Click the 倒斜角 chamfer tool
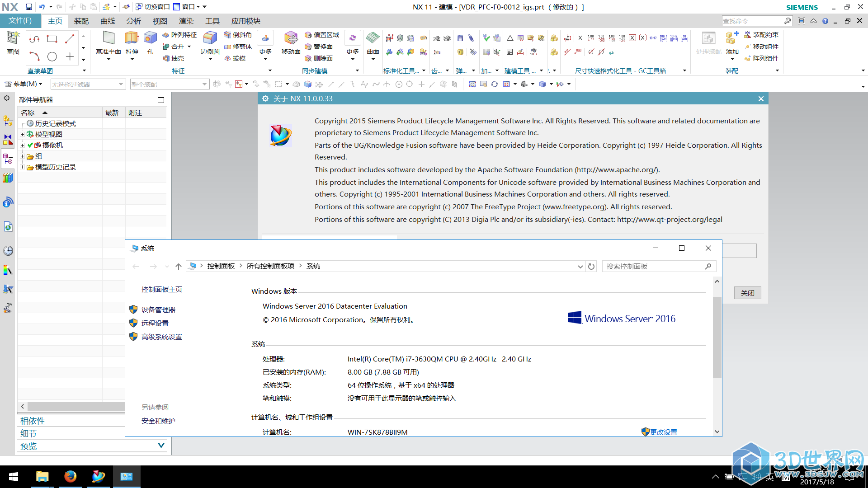Image resolution: width=868 pixels, height=488 pixels. click(238, 35)
